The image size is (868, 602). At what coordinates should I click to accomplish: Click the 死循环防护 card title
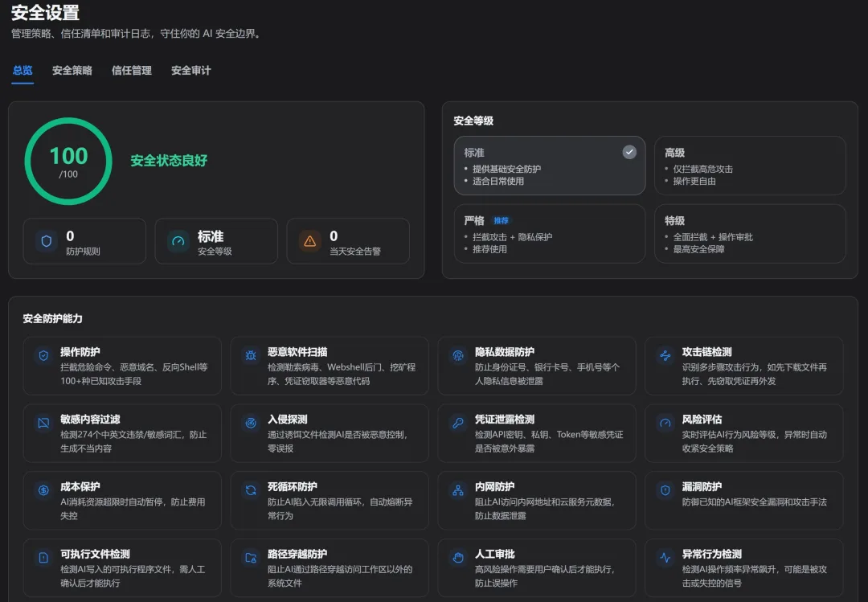(x=293, y=487)
